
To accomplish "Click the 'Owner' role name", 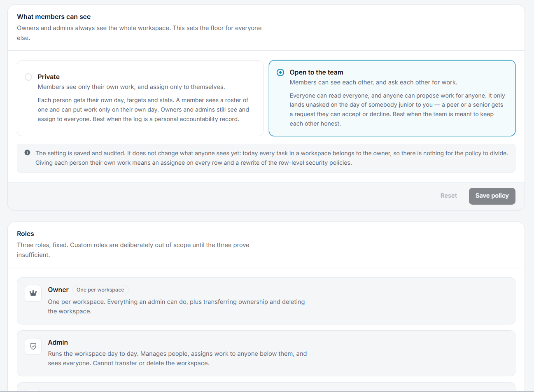I will click(x=58, y=290).
